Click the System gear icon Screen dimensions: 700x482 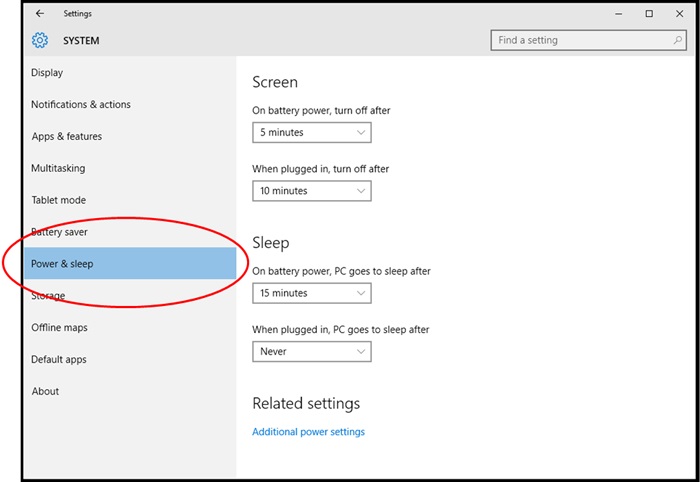[x=40, y=41]
